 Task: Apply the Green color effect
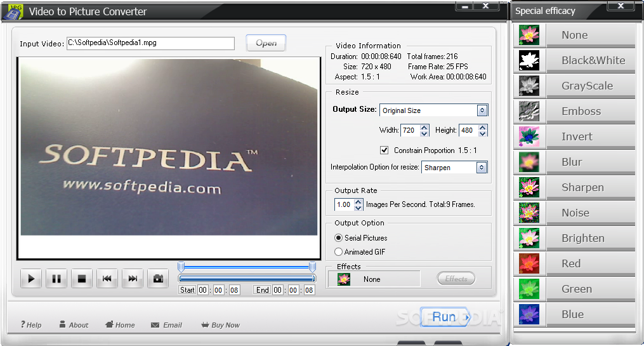point(591,289)
